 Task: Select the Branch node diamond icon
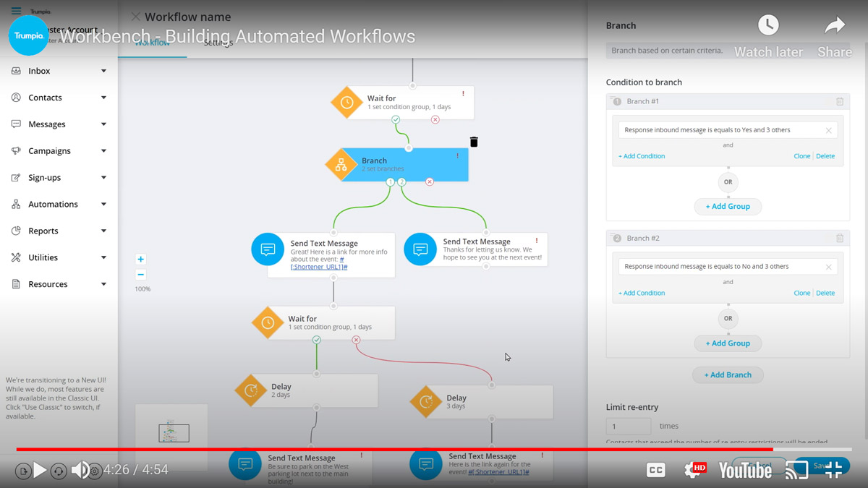pyautogui.click(x=341, y=165)
